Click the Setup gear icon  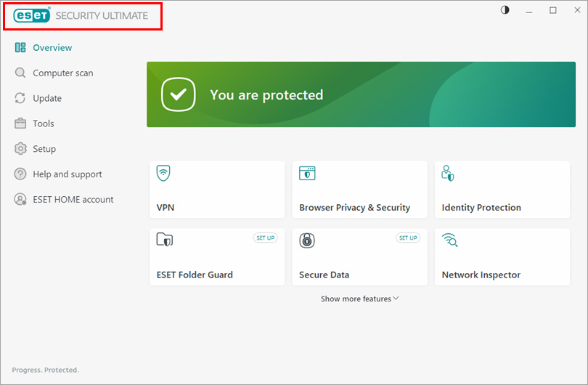point(20,149)
